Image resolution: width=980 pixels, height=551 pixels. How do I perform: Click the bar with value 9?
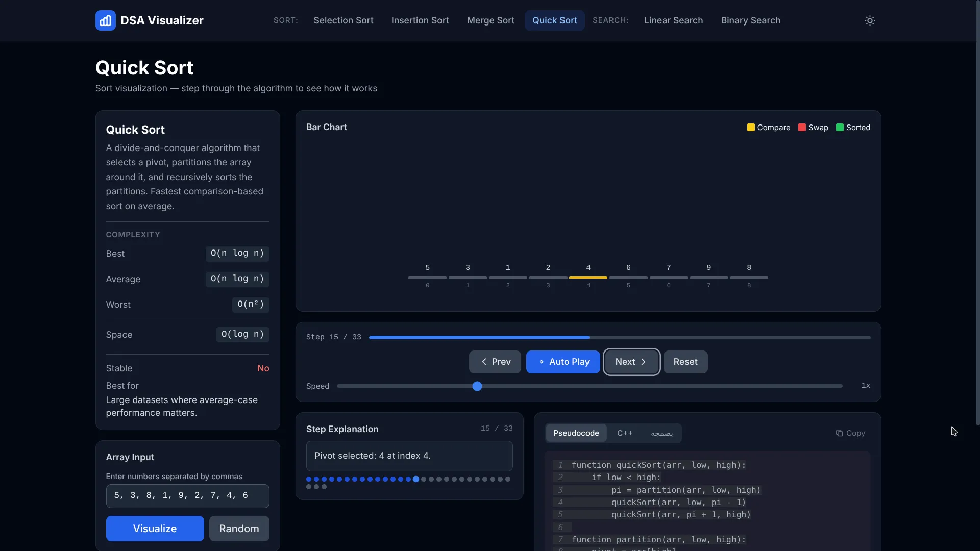[709, 277]
